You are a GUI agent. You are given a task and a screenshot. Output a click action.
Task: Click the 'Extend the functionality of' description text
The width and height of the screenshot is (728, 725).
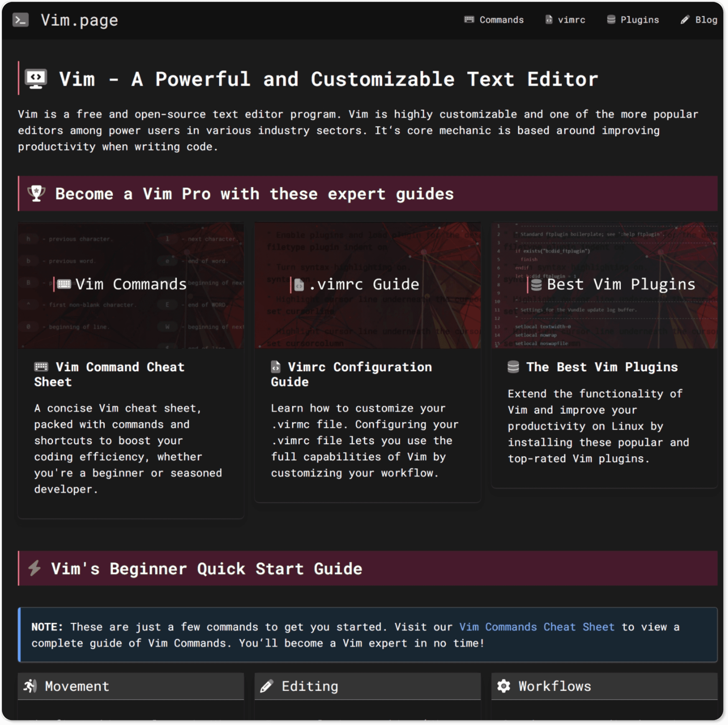(x=598, y=426)
